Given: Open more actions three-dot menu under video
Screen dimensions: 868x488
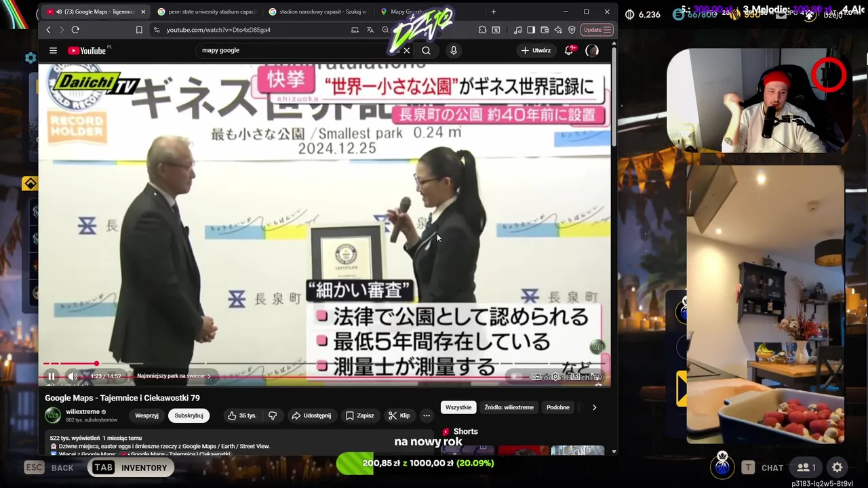Looking at the screenshot, I should [x=427, y=415].
